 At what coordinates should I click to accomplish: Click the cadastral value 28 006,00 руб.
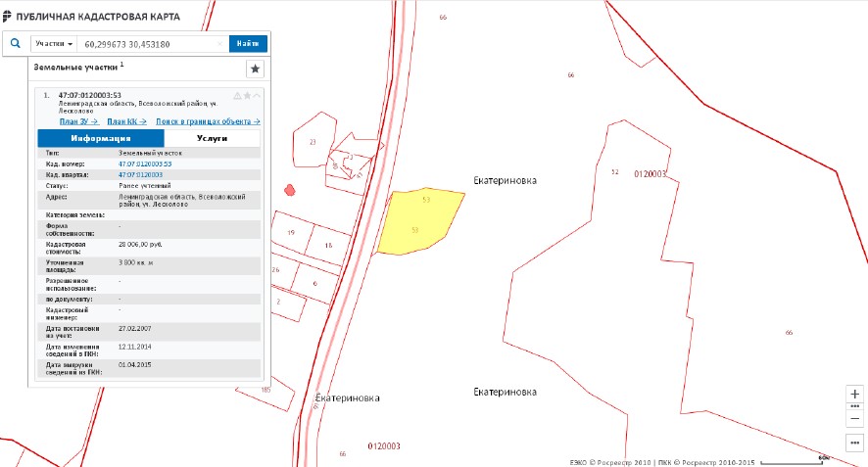[140, 244]
